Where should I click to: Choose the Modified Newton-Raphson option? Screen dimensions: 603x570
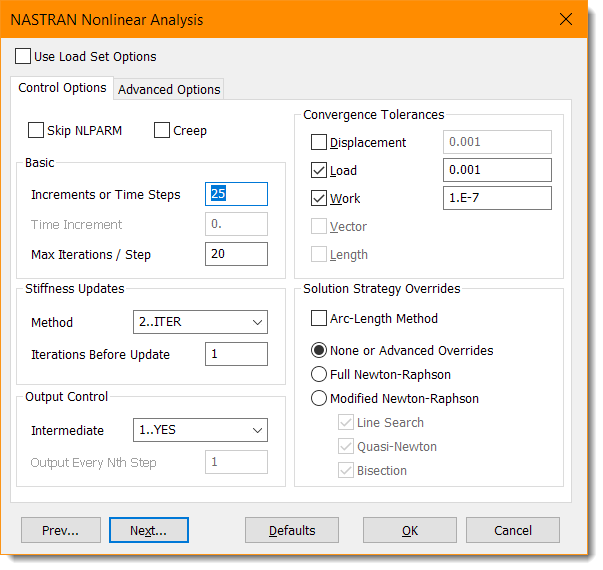[319, 398]
